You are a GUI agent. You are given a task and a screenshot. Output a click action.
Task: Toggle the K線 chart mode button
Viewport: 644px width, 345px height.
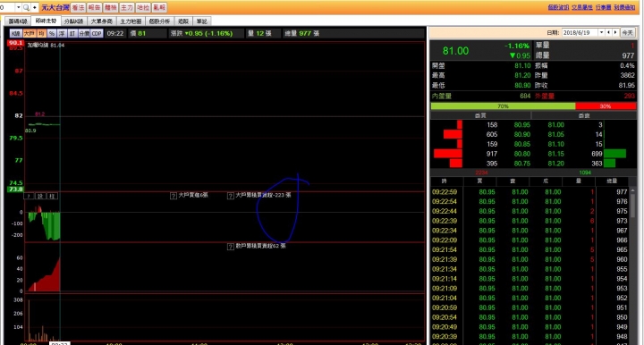[x=16, y=34]
